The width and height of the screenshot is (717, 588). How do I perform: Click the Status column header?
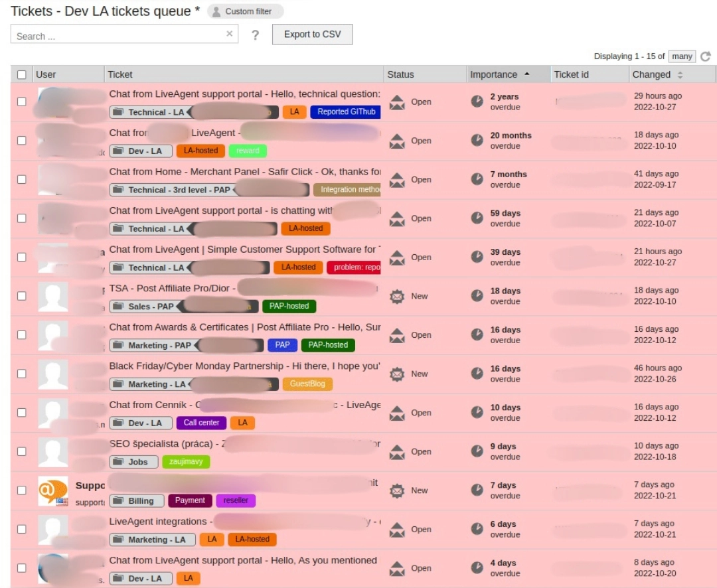point(400,74)
